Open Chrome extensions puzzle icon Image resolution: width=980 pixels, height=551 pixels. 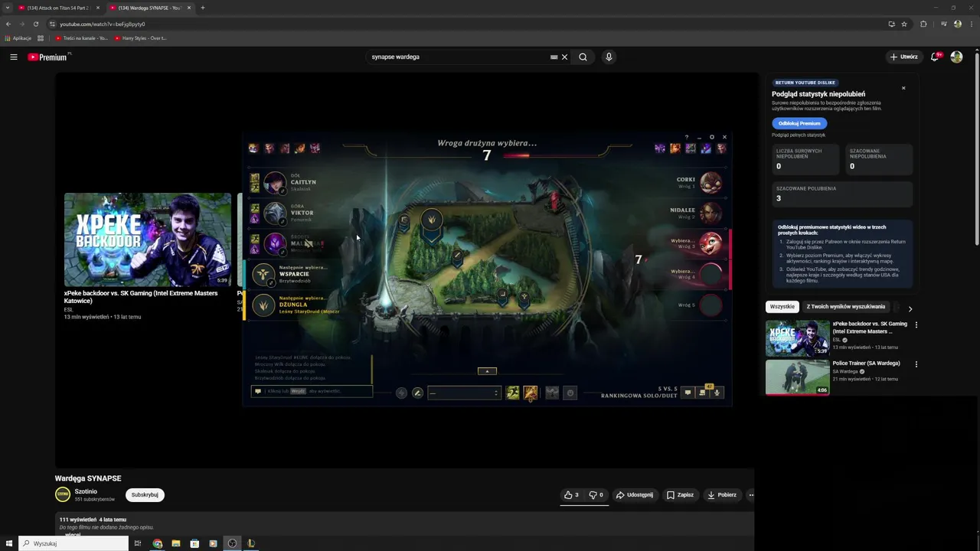tap(923, 24)
